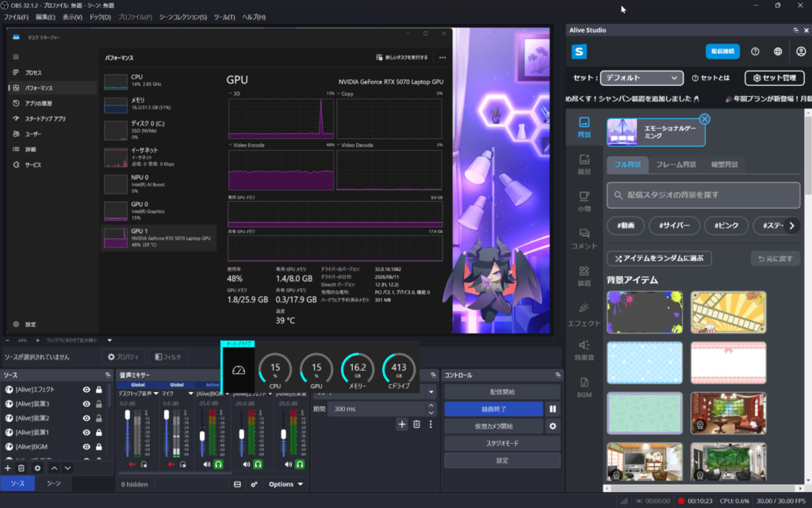The width and height of the screenshot is (812, 508).
Task: Select エフェクト category in Alive Studio sidebar
Action: point(584,314)
